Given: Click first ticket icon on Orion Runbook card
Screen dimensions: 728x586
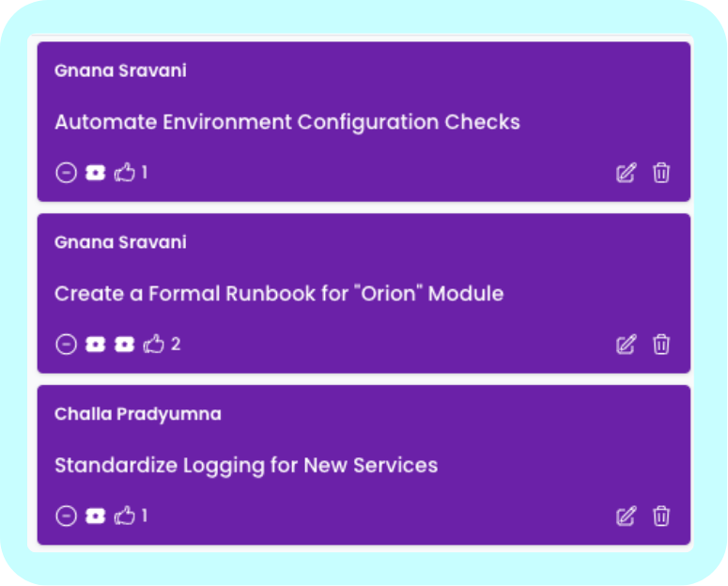Looking at the screenshot, I should click(95, 345).
